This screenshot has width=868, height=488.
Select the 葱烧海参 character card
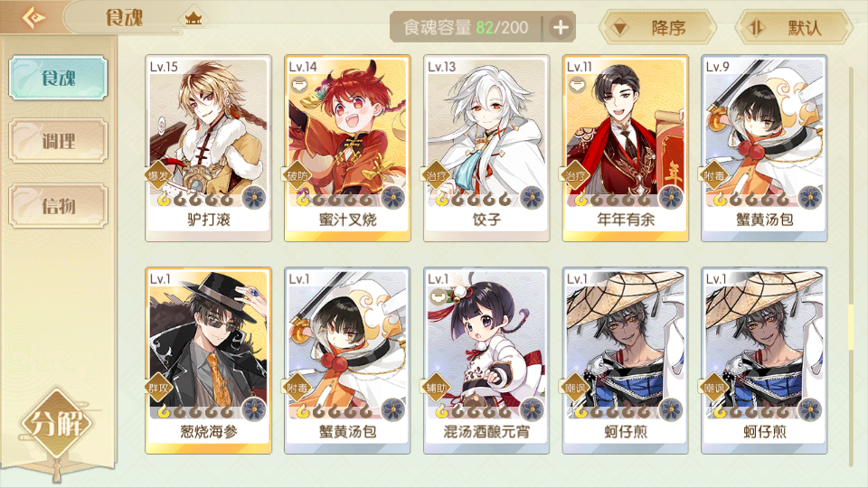click(x=208, y=361)
